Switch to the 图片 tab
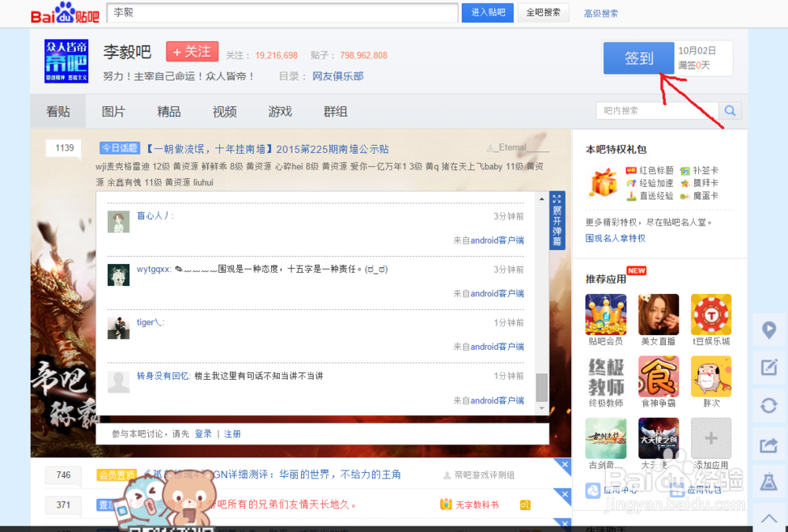The image size is (788, 532). (x=113, y=111)
